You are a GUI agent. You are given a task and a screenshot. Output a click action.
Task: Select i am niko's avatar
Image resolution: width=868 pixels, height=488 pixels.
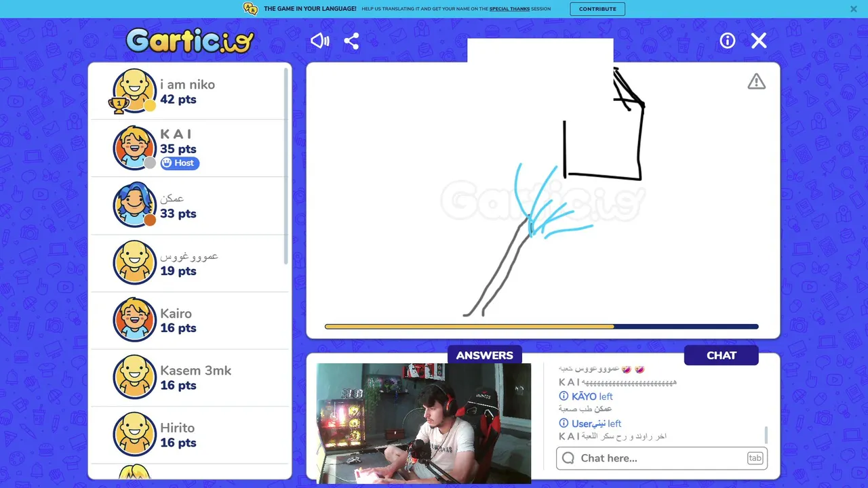coord(134,91)
